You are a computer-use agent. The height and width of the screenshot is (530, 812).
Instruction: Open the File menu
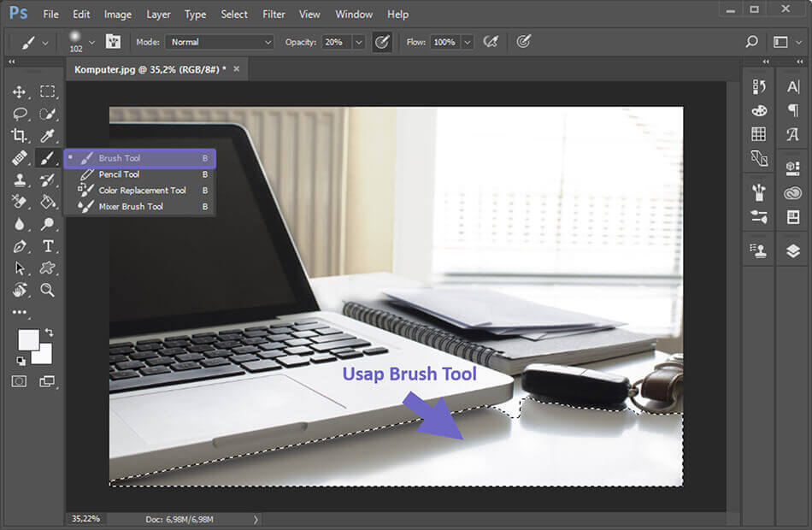click(x=50, y=15)
